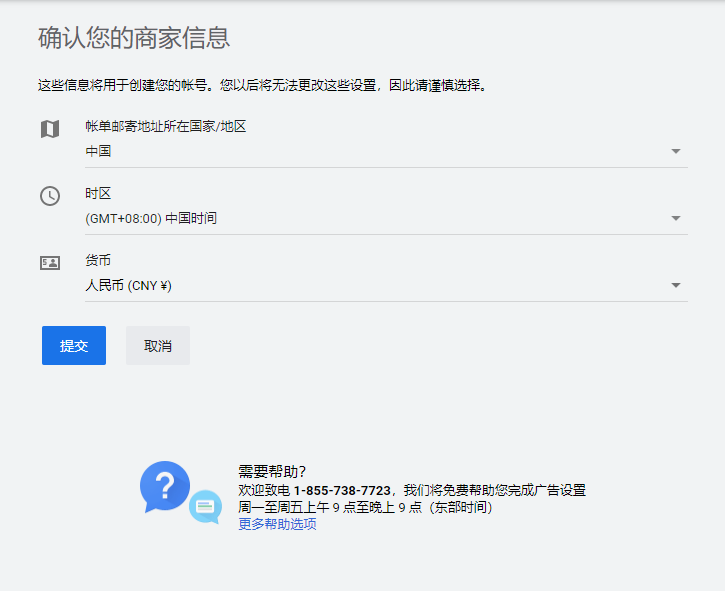Click the 时区 field label
Screen dimensions: 725x591
click(98, 193)
